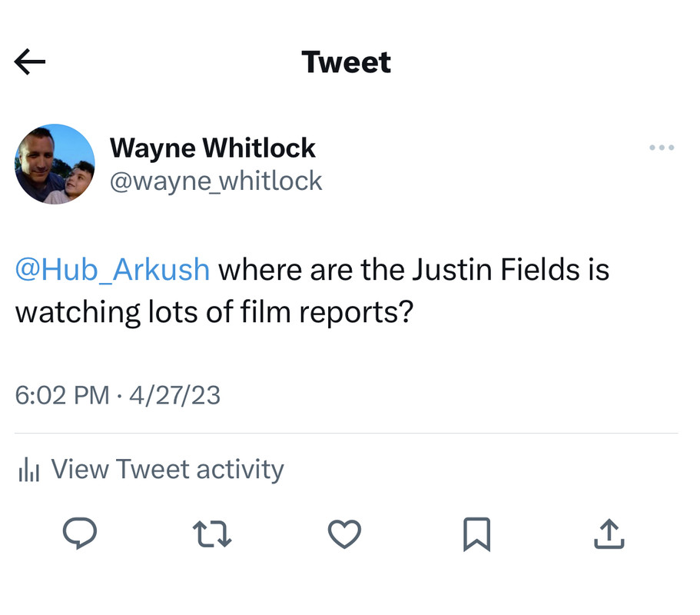700x615 pixels.
Task: Click the 6:02 PM timestamp
Action: click(62, 395)
